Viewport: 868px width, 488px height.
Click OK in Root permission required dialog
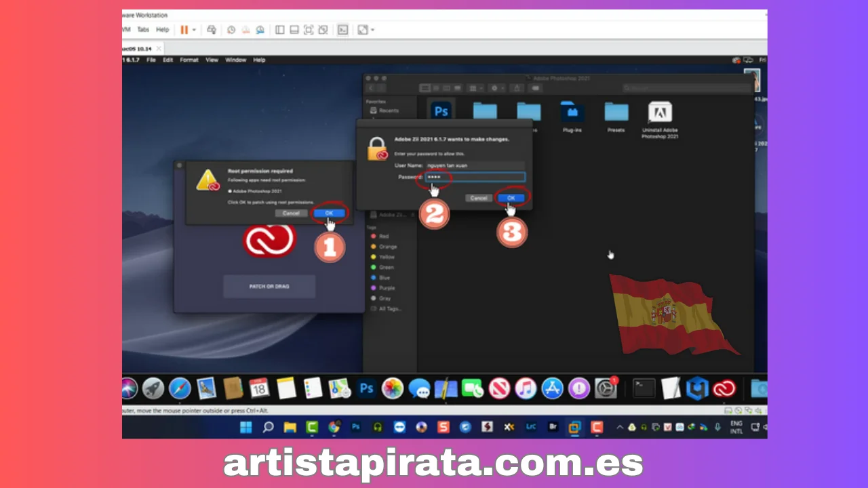point(329,213)
